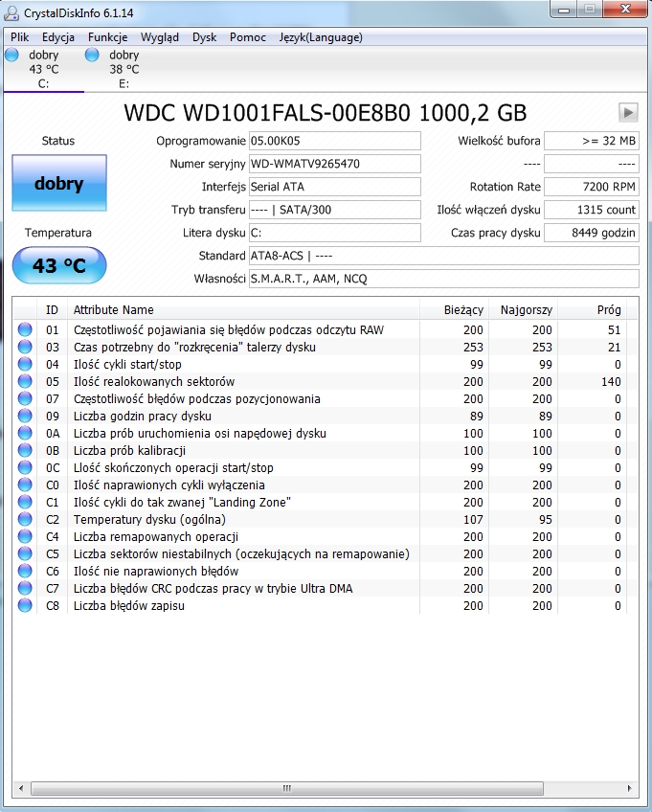Click the horizontal scrollbar thumb
Screen dimensions: 652x812
pos(287,788)
